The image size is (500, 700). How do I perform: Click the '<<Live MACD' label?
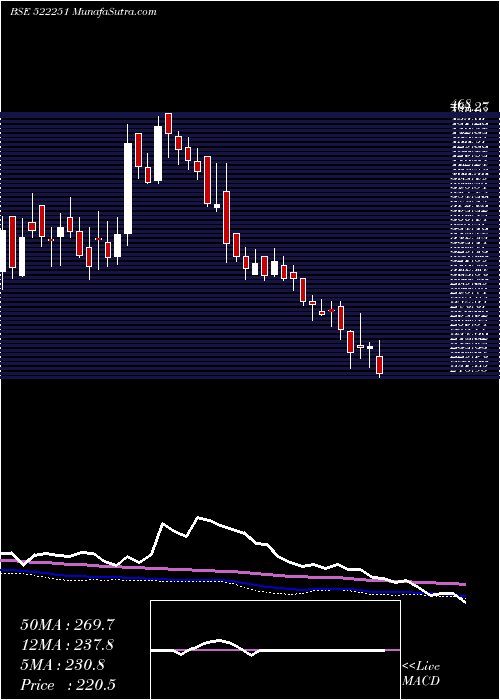pyautogui.click(x=421, y=674)
